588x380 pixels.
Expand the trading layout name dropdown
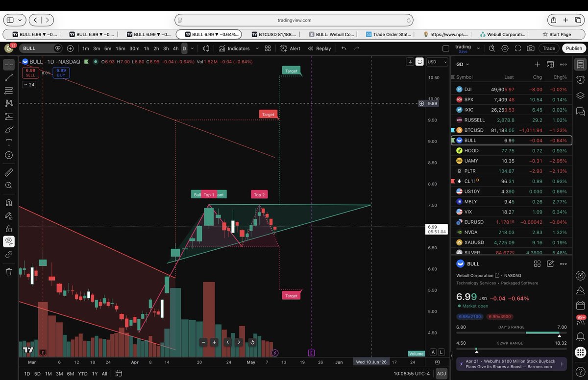(x=478, y=48)
